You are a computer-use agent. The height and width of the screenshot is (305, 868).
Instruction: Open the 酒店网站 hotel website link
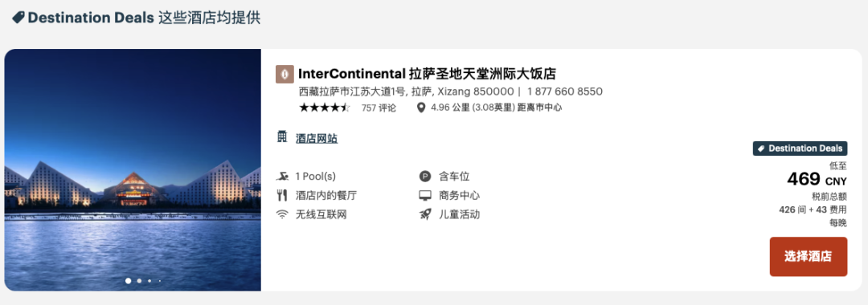point(317,139)
